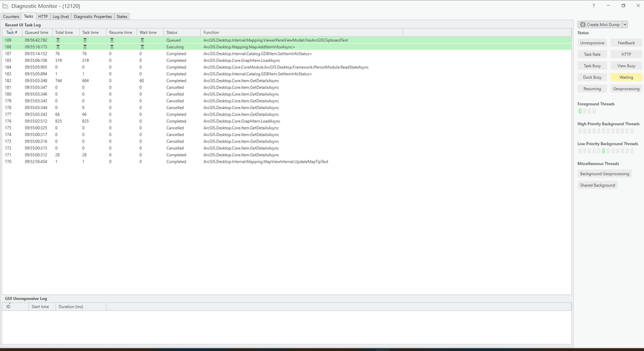
Task: Select executing task 188 AddItemInfosAsync row
Action: pos(287,47)
